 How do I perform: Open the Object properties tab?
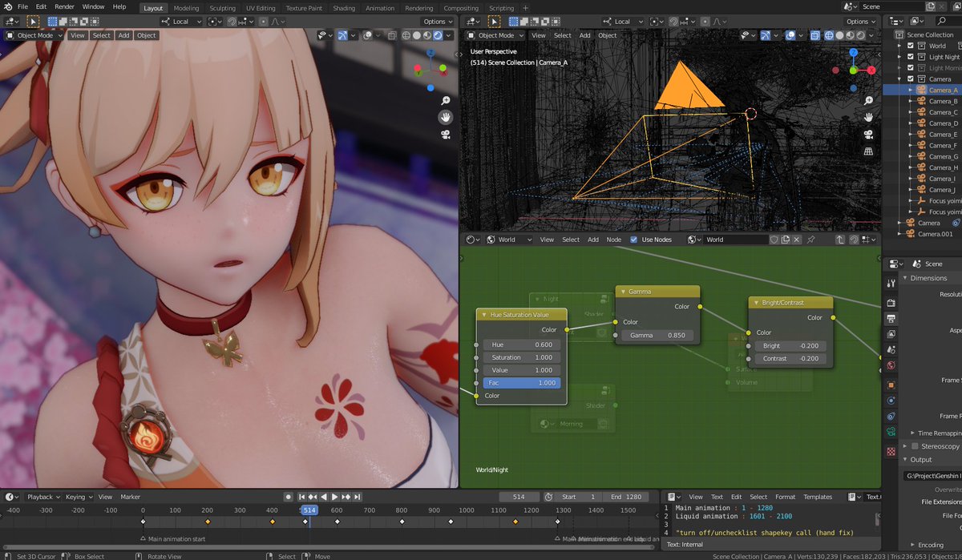coord(891,385)
